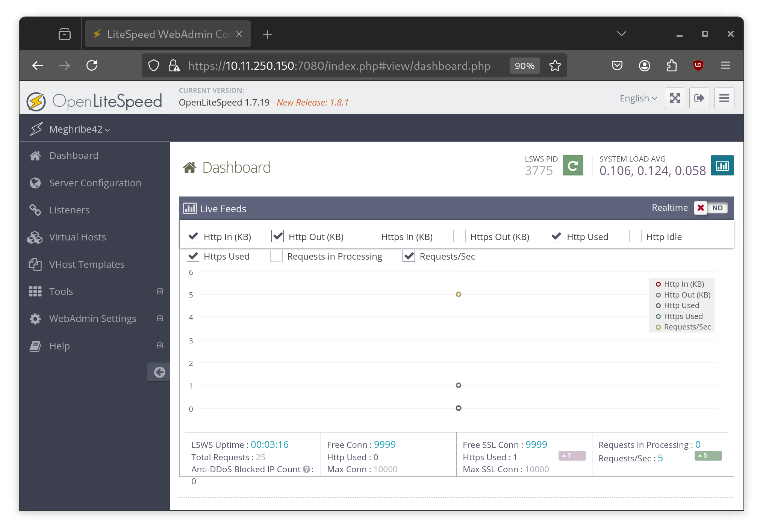This screenshot has width=763, height=532.
Task: Go back to the previous page
Action: point(38,66)
